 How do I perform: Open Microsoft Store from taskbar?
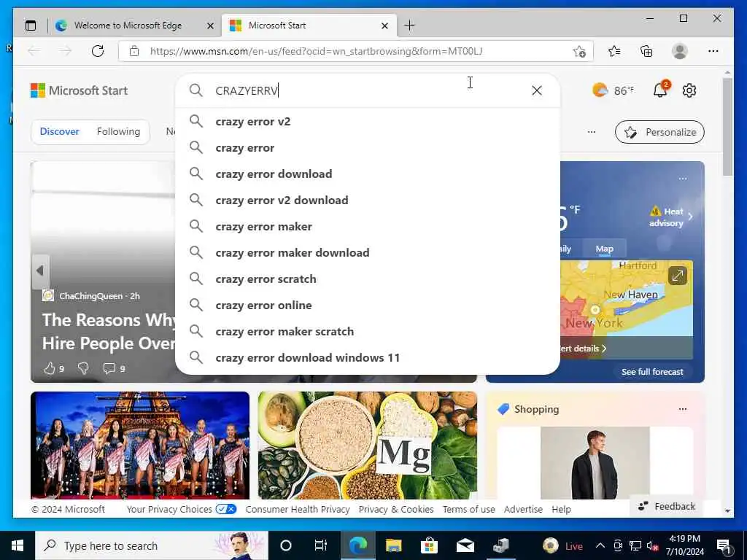coord(429,545)
